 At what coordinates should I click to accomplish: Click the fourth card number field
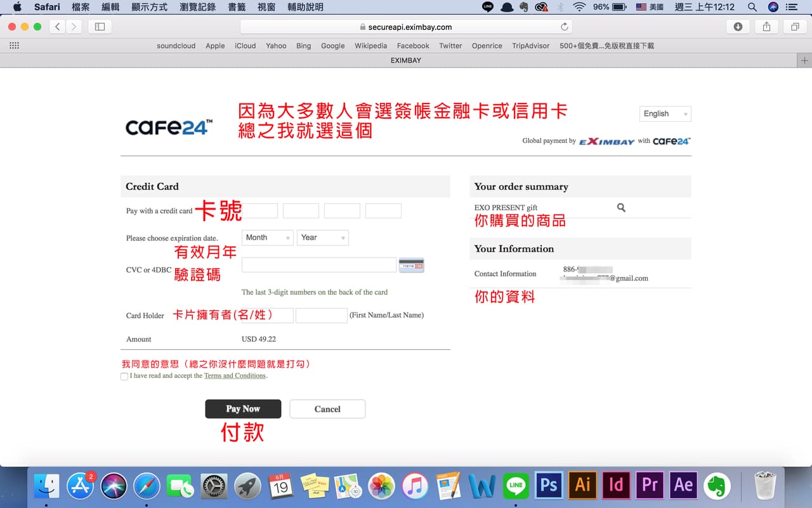[383, 211]
